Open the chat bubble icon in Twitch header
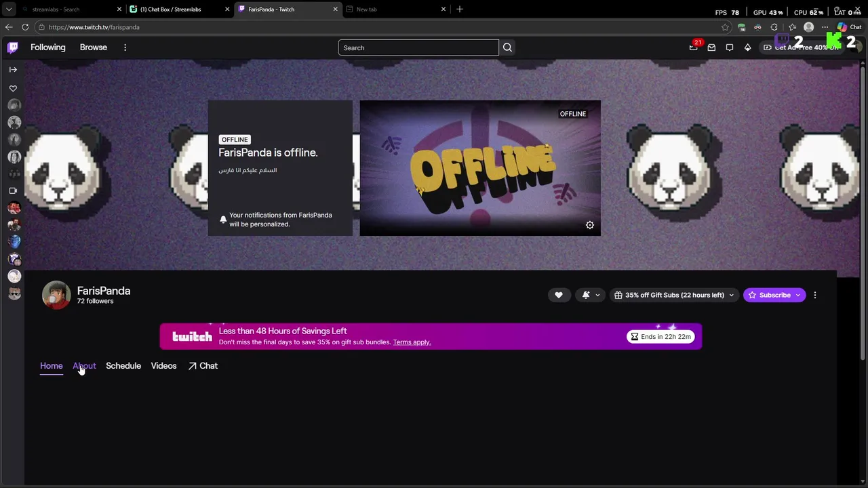Viewport: 868px width, 488px height. coord(730,47)
